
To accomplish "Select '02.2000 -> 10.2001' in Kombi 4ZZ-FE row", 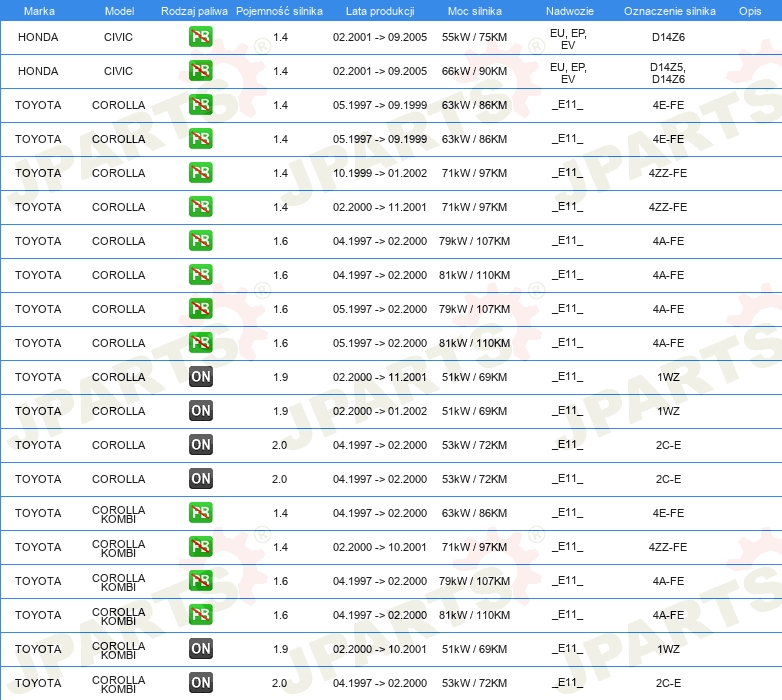I will tap(380, 547).
